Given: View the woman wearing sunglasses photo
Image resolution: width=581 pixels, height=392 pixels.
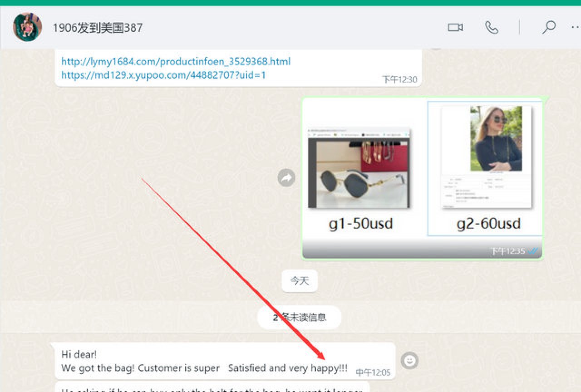Looking at the screenshot, I should pyautogui.click(x=496, y=138).
